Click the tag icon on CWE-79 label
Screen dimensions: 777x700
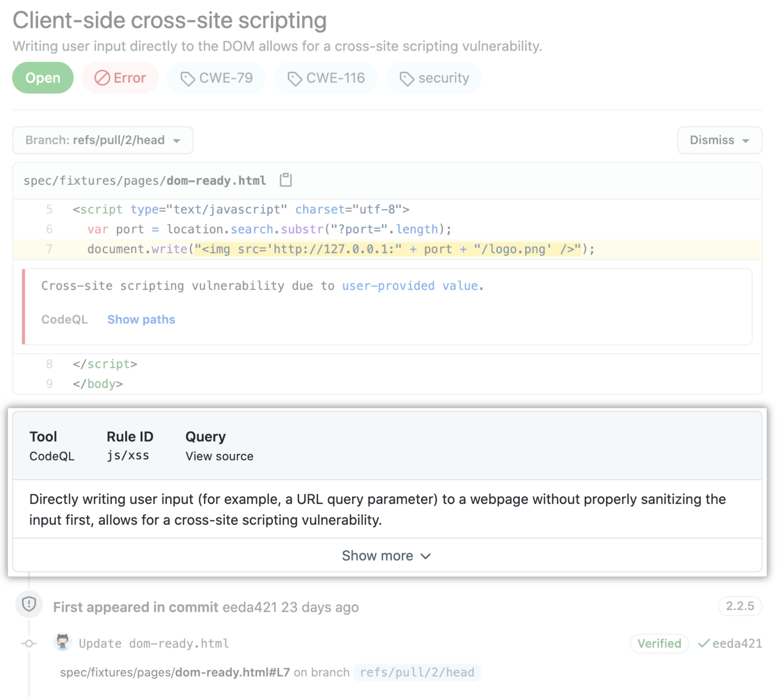tap(189, 78)
